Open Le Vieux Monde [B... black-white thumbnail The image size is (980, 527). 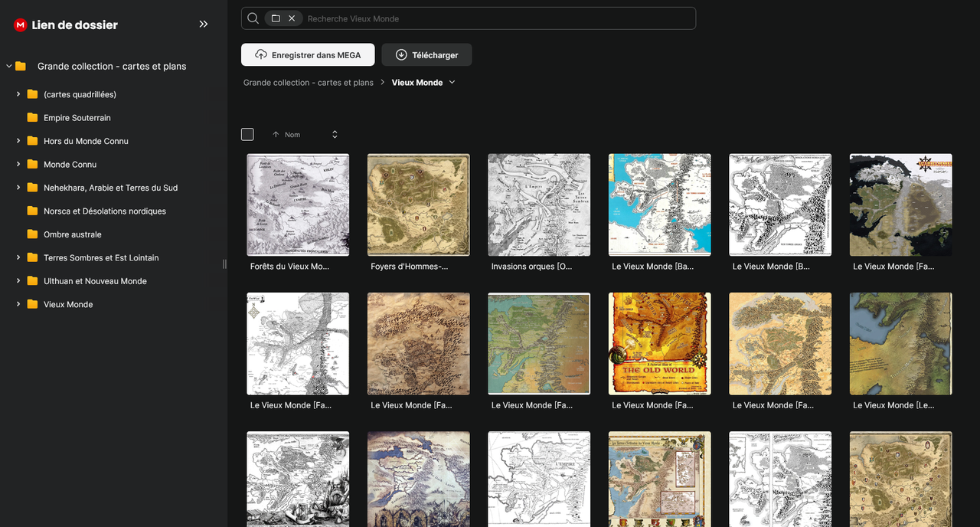[780, 205]
